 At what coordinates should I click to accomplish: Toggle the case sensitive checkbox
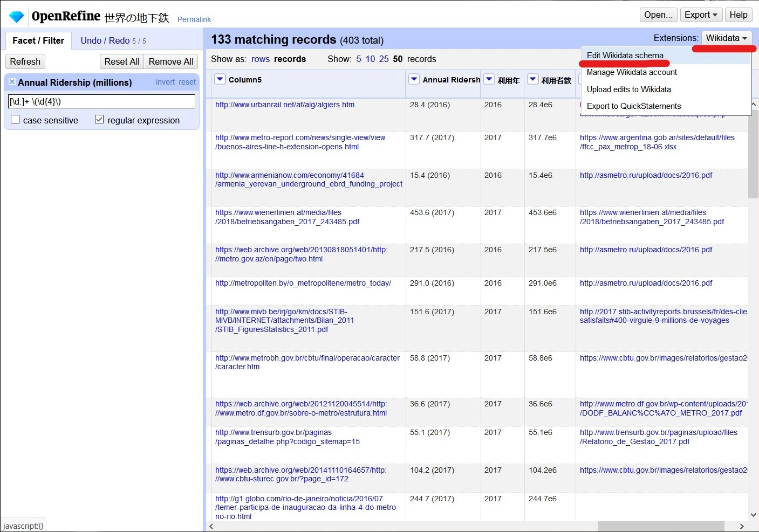[15, 119]
